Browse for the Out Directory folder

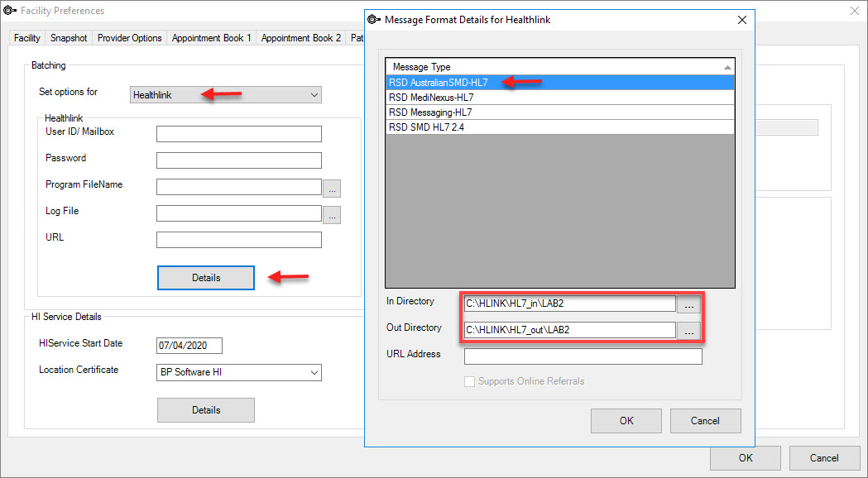(688, 330)
